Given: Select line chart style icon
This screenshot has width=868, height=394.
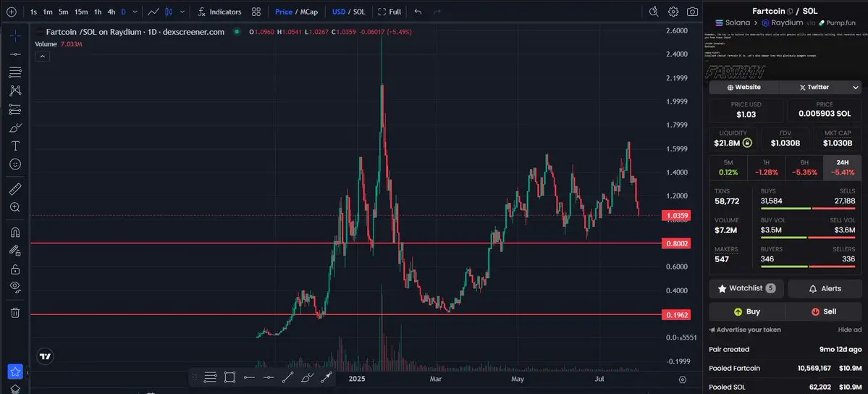Looking at the screenshot, I should (153, 12).
